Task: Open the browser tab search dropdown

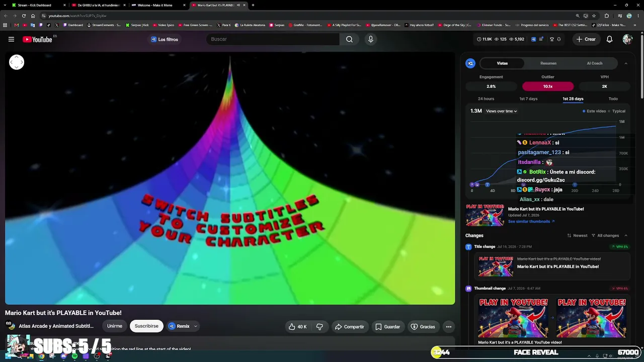Action: coord(5,5)
